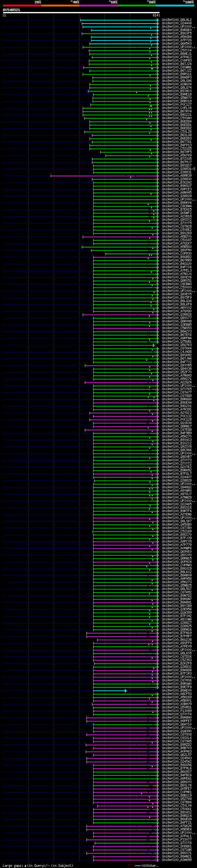Click hit label UniRef100_A9NVH5
The height and width of the screenshot is (868, 197).
tap(176, 192)
